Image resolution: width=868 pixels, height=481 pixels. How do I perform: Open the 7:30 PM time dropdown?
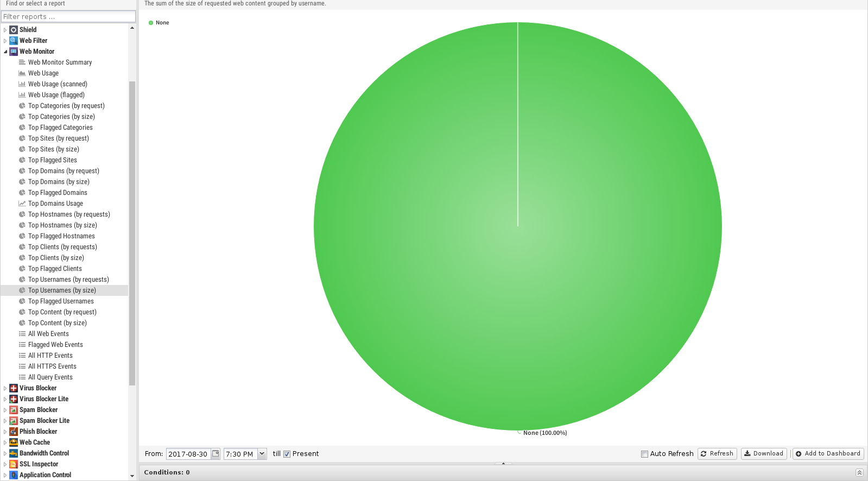point(262,454)
